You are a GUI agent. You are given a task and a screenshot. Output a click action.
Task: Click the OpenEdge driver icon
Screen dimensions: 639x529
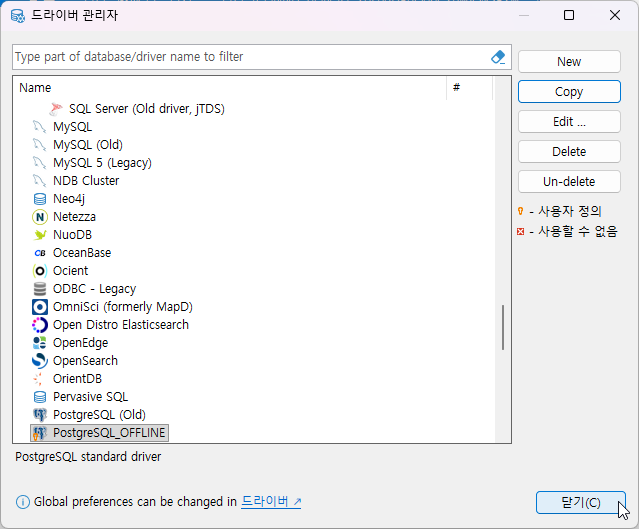tap(40, 343)
